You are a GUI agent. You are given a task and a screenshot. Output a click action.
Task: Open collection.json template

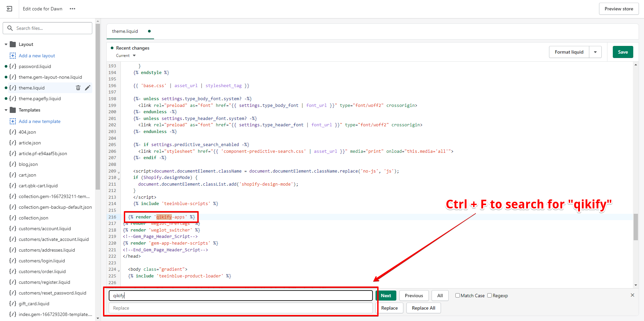point(34,218)
